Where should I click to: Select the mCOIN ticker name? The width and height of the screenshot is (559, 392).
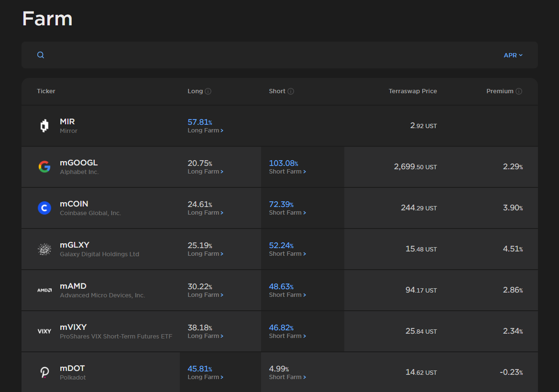pyautogui.click(x=74, y=204)
